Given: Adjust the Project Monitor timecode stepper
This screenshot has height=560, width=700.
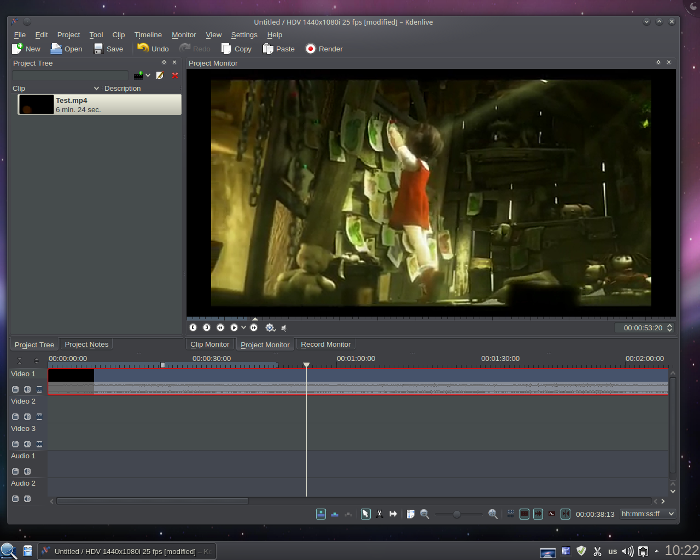Looking at the screenshot, I should click(x=670, y=328).
